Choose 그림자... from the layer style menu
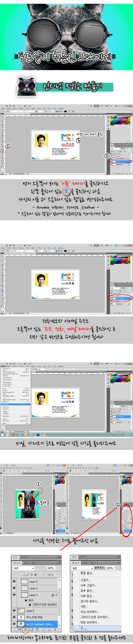The image size is (133, 644). click(x=85, y=580)
